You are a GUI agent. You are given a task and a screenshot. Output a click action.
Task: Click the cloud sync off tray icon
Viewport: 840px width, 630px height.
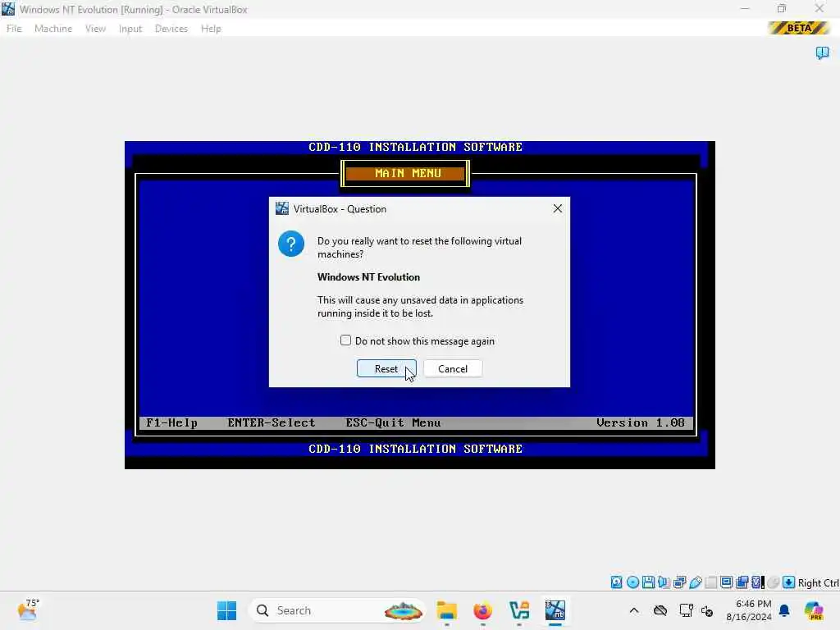[x=660, y=610]
